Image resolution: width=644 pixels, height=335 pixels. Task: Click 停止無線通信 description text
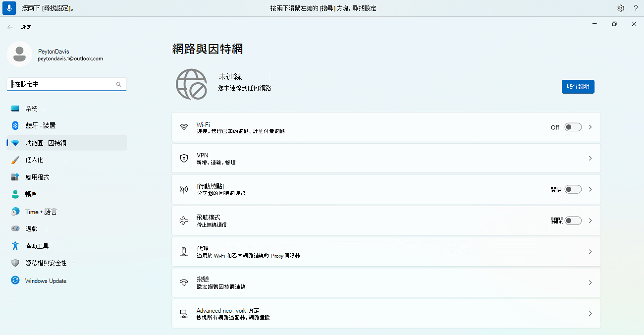pyautogui.click(x=212, y=224)
